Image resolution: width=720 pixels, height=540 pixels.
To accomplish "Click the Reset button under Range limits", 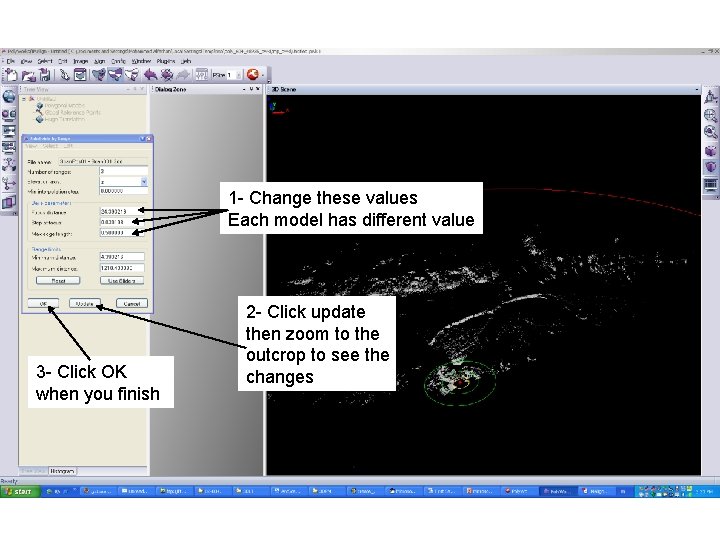I will [58, 281].
